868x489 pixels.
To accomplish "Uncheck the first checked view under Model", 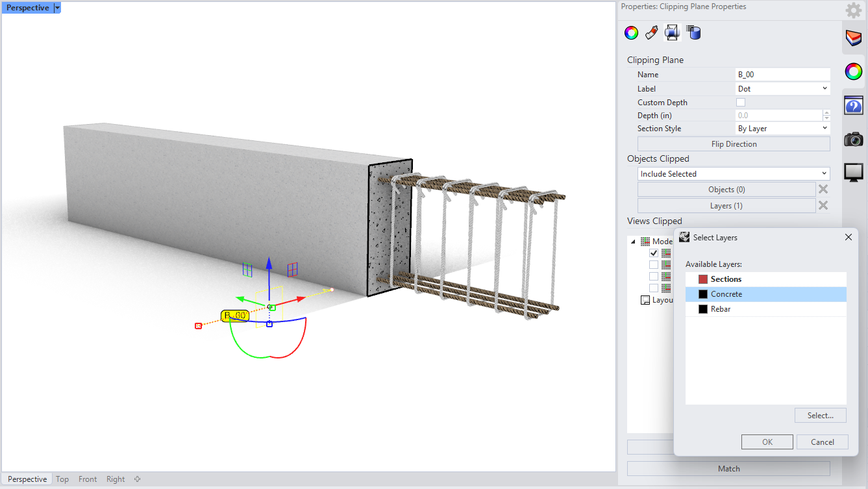I will 654,253.
